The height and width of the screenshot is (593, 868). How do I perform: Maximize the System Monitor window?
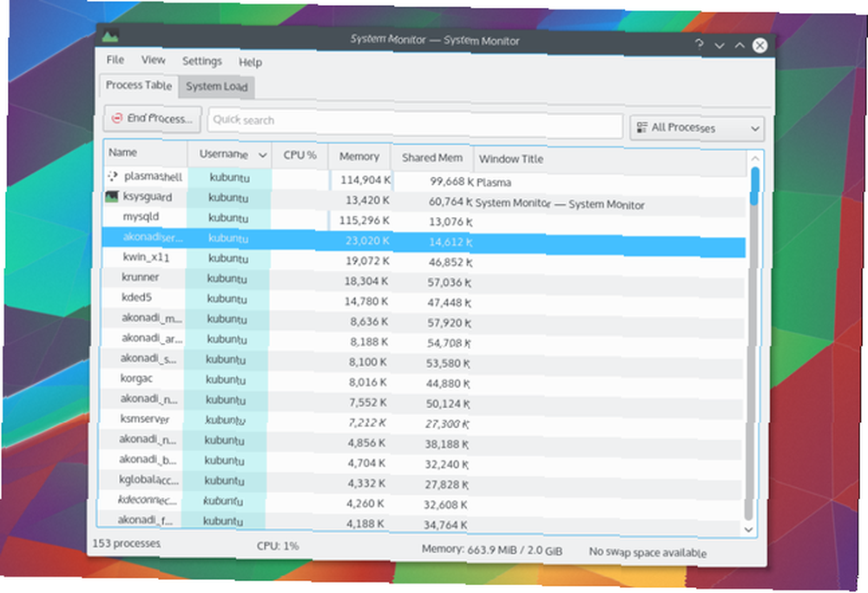coord(740,45)
